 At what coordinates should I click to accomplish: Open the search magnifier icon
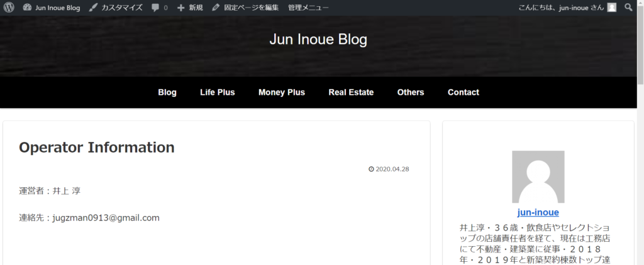click(628, 8)
